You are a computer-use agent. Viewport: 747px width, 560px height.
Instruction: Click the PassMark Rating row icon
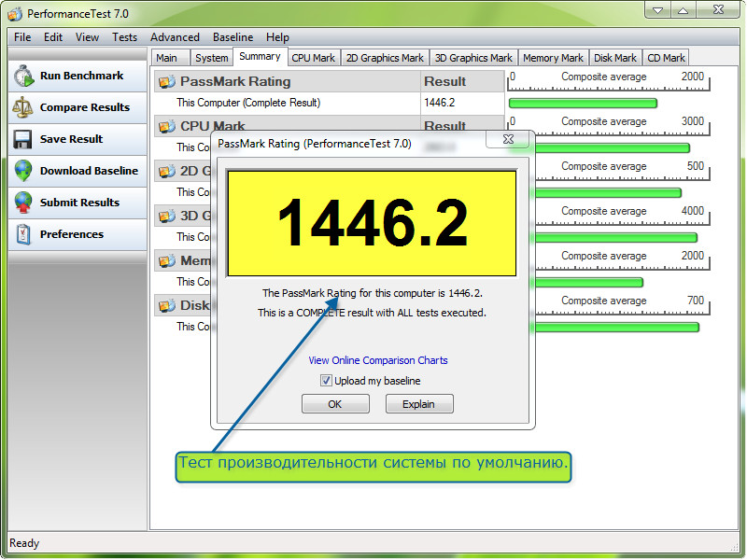167,82
